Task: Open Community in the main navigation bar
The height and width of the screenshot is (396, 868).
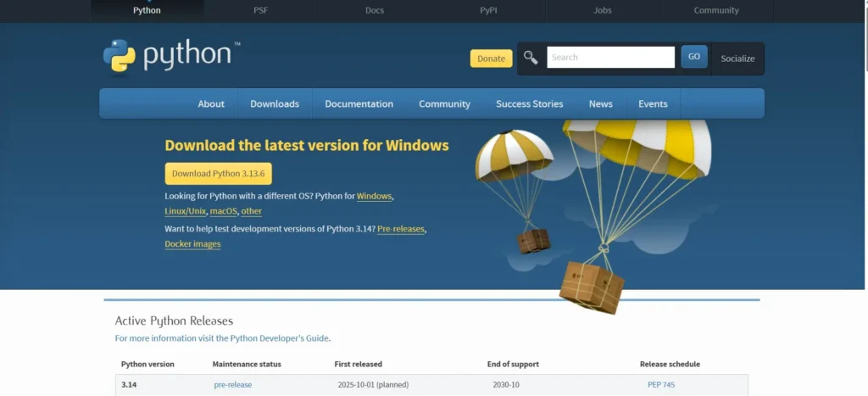Action: [x=444, y=103]
